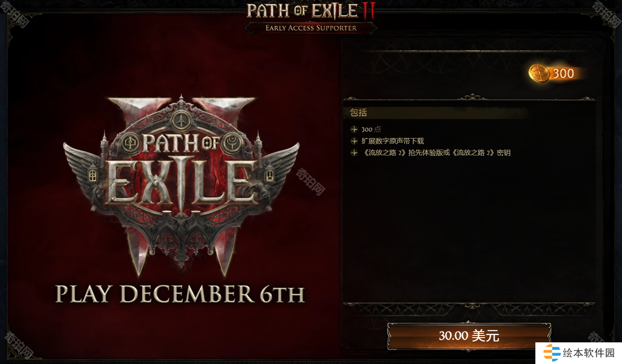The width and height of the screenshot is (622, 364).
Task: Click the orange 300 points number
Action: 563,74
